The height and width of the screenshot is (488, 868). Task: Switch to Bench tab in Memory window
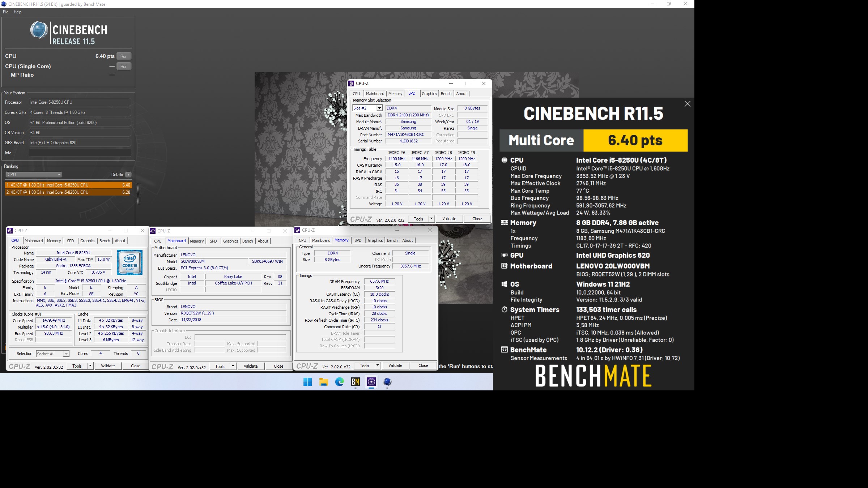[x=392, y=240]
